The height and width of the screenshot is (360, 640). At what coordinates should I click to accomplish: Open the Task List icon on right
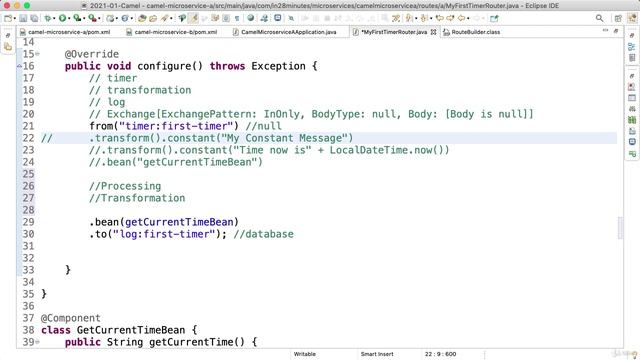[x=632, y=57]
